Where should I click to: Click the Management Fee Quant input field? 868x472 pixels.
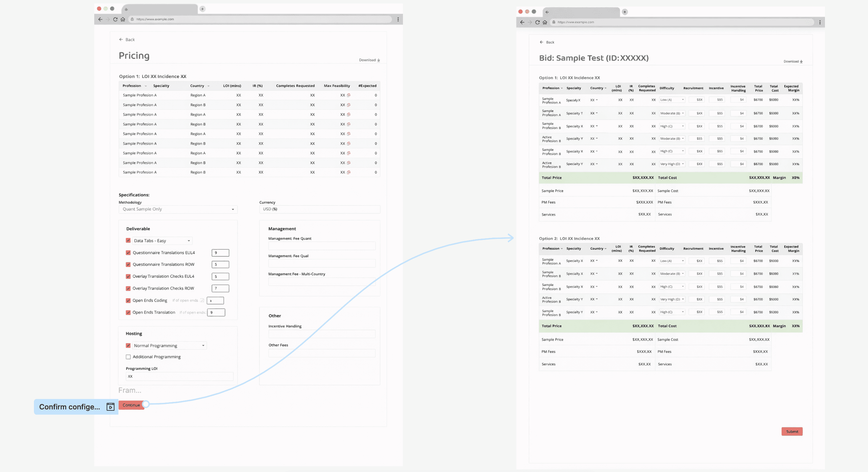coord(322,246)
